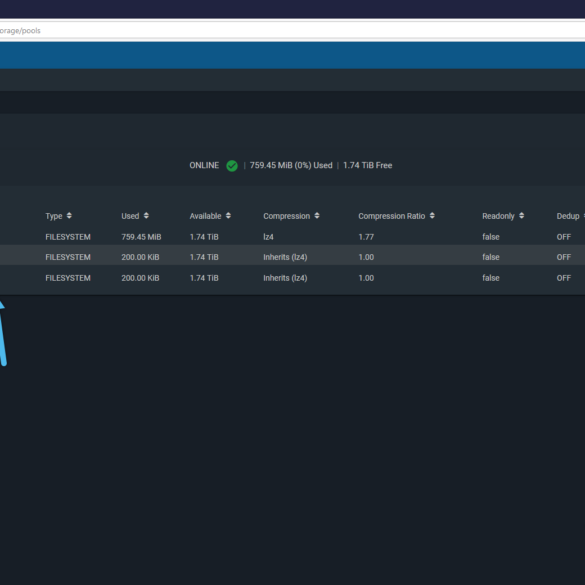The image size is (585, 585).
Task: Sort by Available column arrows
Action: click(x=228, y=216)
